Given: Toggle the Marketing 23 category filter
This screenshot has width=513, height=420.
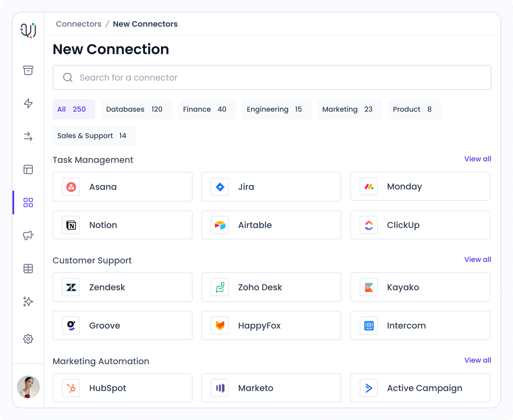Looking at the screenshot, I should (349, 109).
